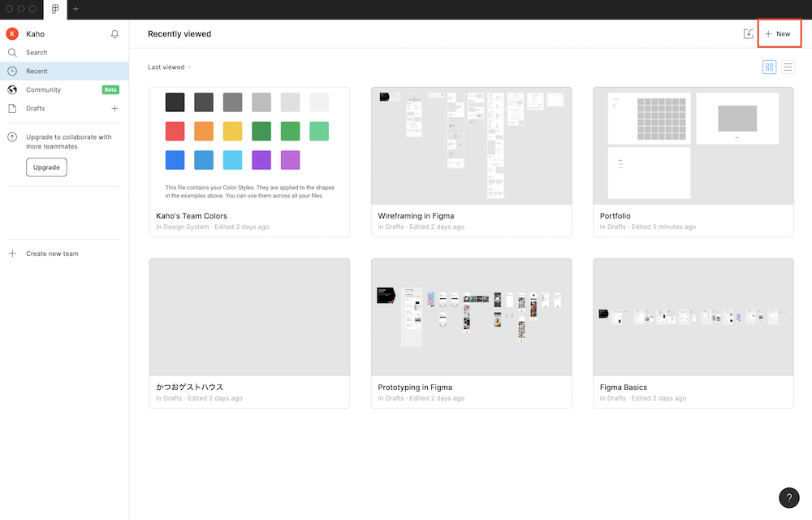Viewport: 812px width, 520px height.
Task: Click the Recently viewed heading
Action: pyautogui.click(x=179, y=34)
